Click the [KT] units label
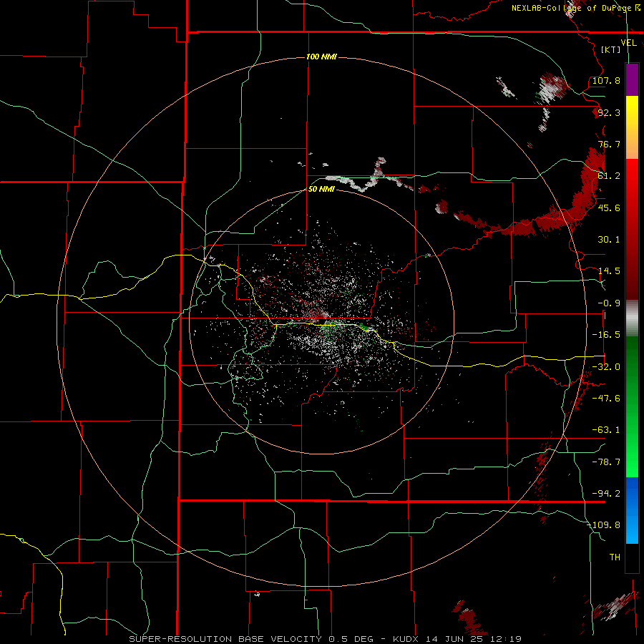Screen dimensions: 644x644 click(611, 49)
